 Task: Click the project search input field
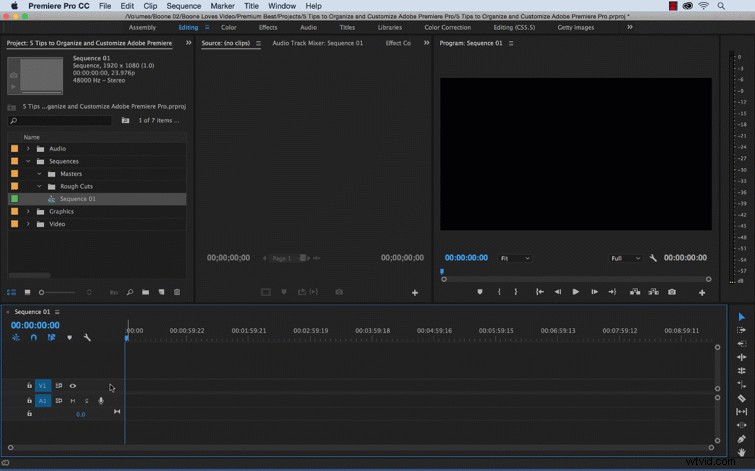pyautogui.click(x=60, y=120)
